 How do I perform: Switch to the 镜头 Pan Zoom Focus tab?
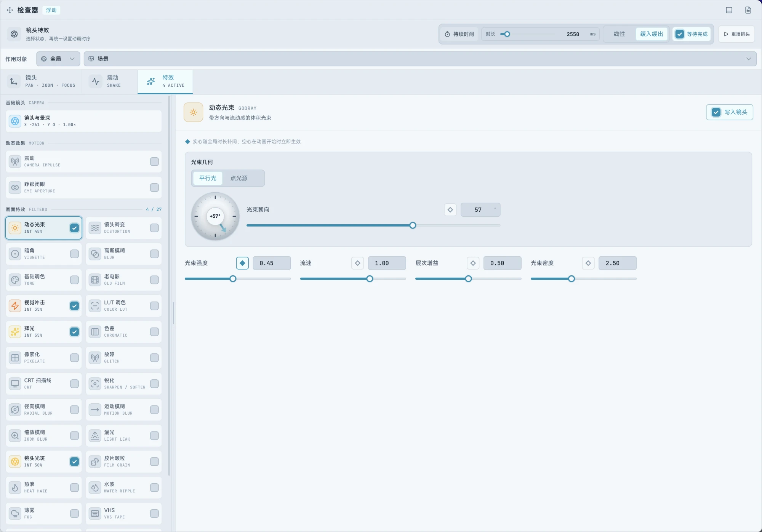(x=42, y=81)
